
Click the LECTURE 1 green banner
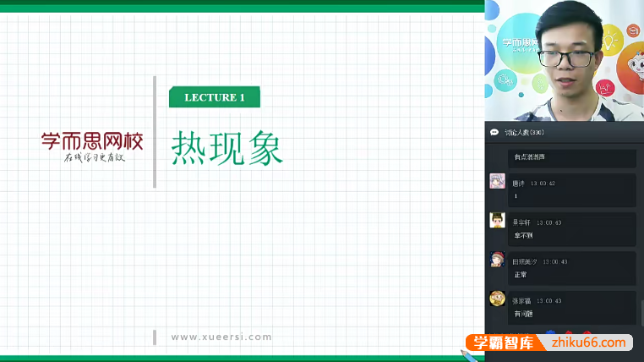pyautogui.click(x=215, y=97)
